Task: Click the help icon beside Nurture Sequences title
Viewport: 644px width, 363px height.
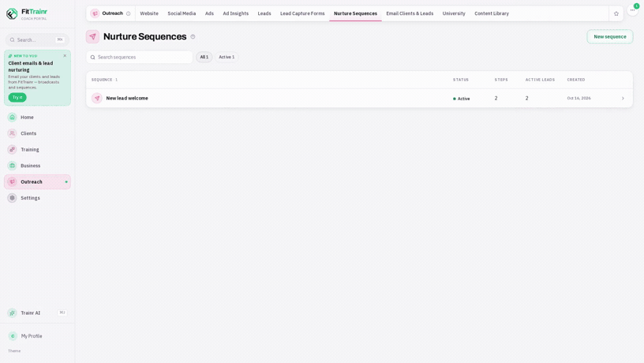Action: tap(193, 36)
